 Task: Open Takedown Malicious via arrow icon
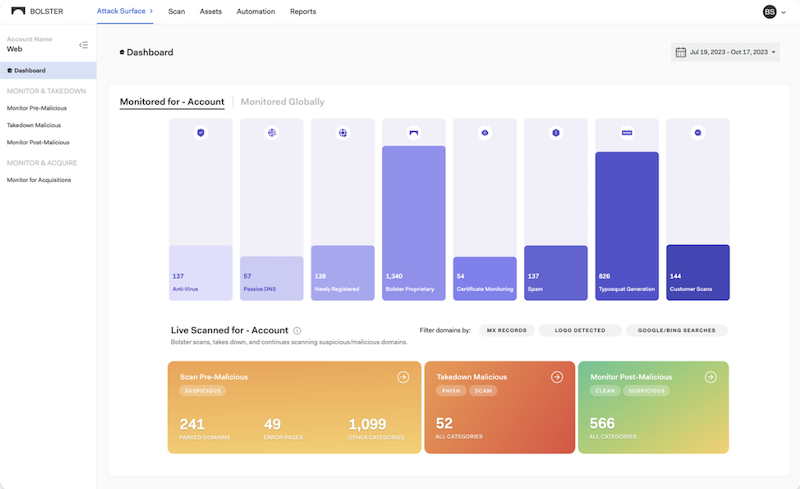coord(557,377)
